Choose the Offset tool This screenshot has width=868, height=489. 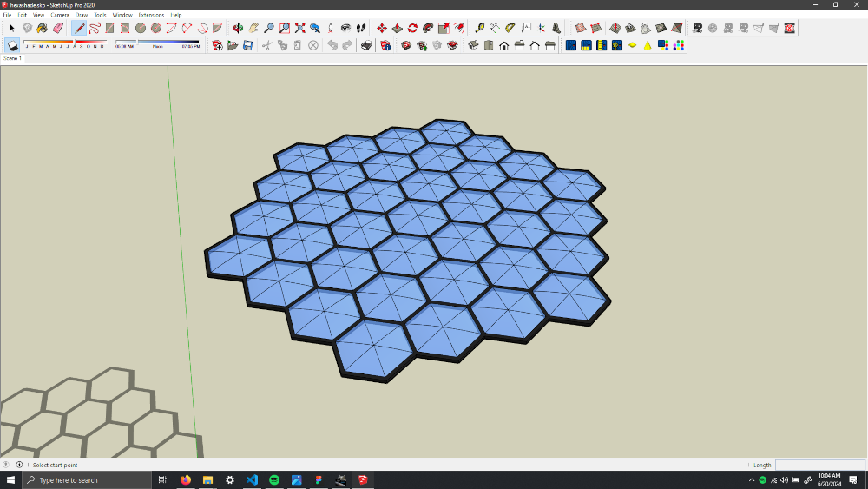(459, 28)
